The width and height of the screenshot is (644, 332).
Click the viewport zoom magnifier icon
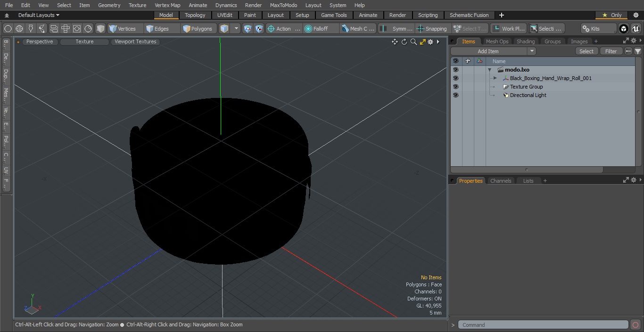(x=413, y=42)
